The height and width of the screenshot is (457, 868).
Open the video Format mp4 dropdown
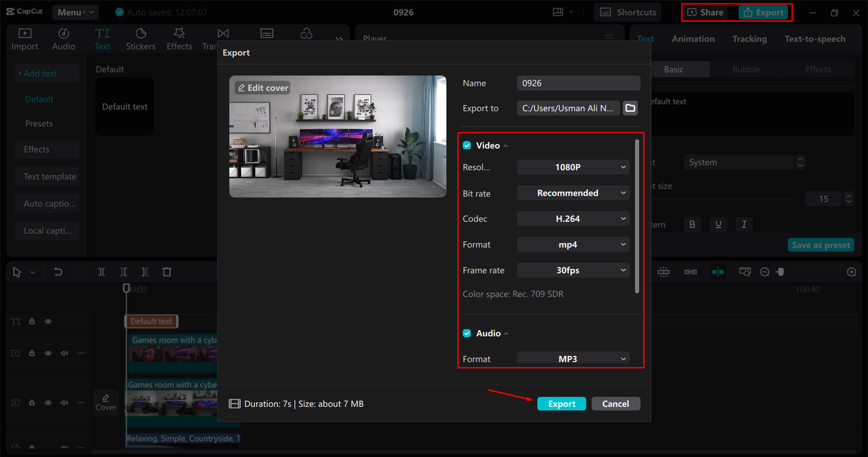tap(573, 245)
